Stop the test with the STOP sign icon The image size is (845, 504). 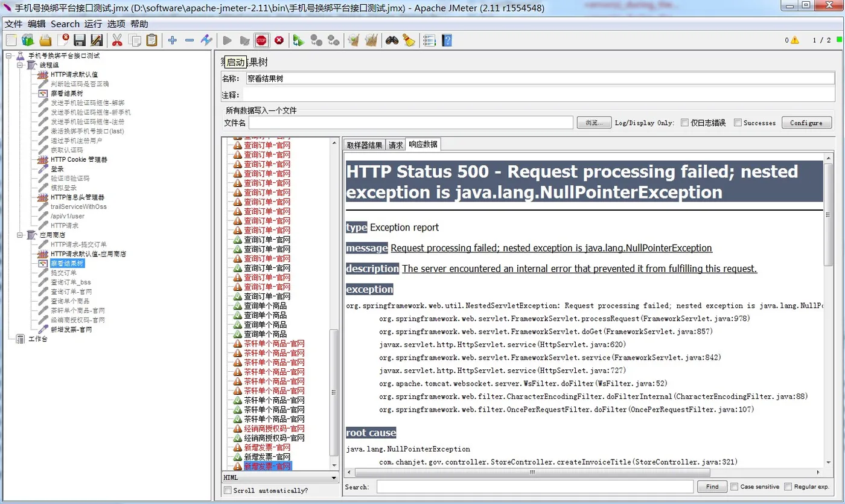(261, 40)
